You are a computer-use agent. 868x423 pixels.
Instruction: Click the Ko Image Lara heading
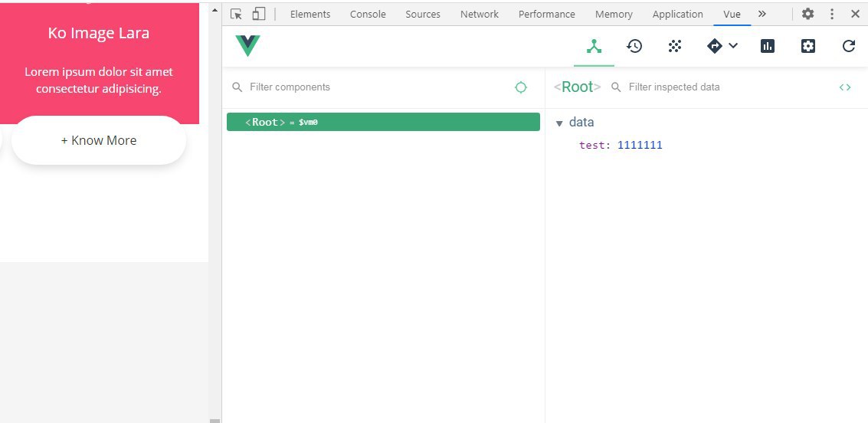pos(99,33)
